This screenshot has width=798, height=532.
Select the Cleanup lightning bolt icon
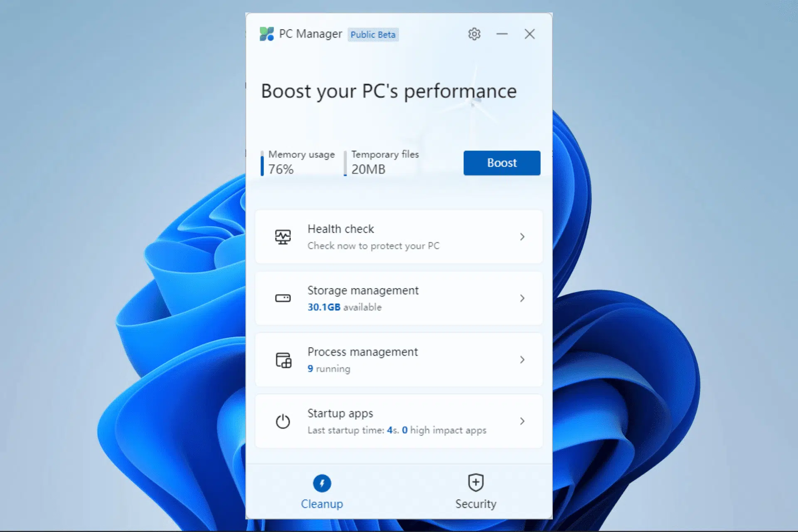tap(322, 483)
